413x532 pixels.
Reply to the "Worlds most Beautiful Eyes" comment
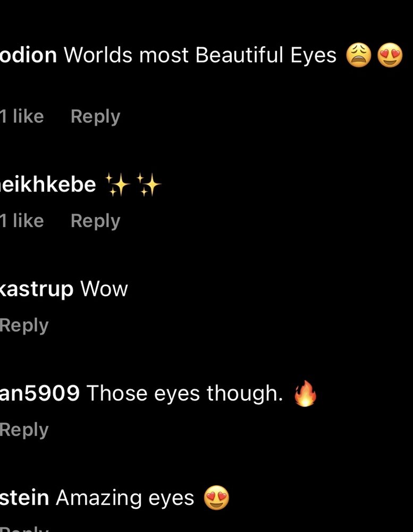(95, 117)
